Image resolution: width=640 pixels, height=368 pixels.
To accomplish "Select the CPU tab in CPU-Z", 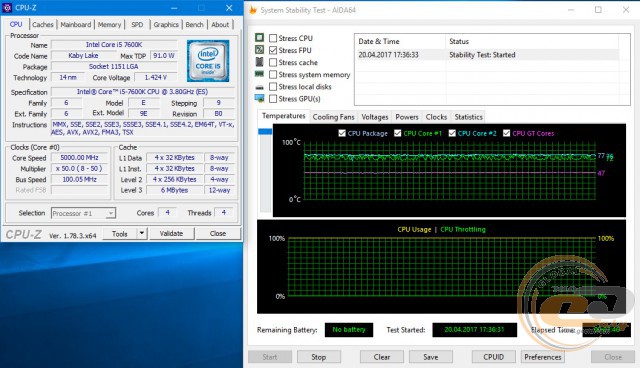I will 16,24.
